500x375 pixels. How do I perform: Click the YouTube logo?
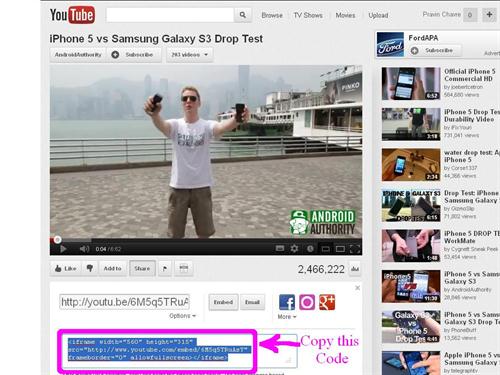72,15
